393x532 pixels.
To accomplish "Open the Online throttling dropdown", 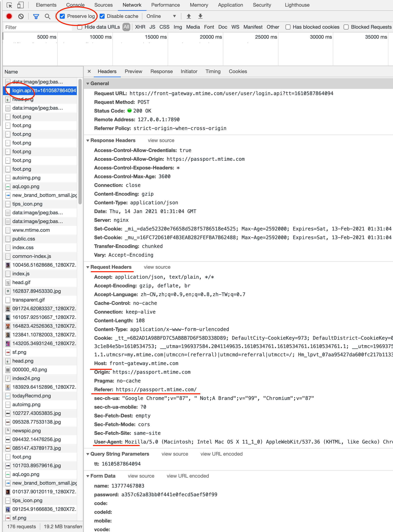I will pos(161,16).
